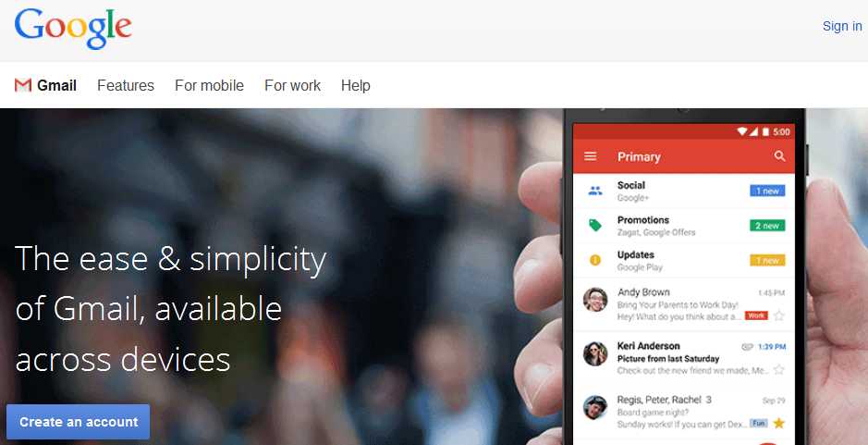
Task: Open the Help link
Action: pyautogui.click(x=355, y=85)
